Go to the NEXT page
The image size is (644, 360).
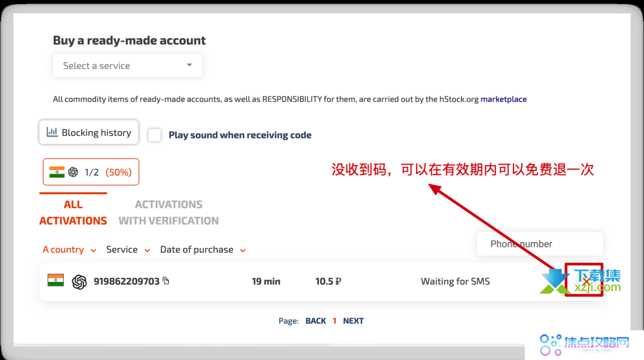coord(353,321)
